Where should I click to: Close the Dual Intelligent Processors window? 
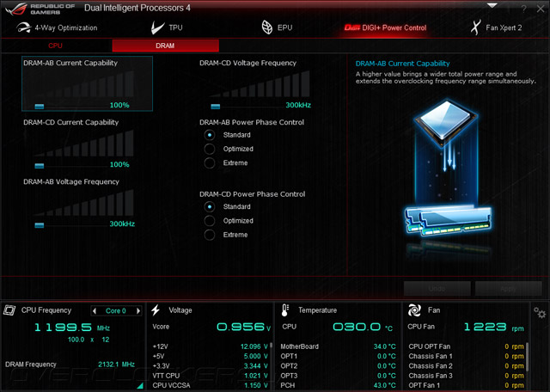541,9
